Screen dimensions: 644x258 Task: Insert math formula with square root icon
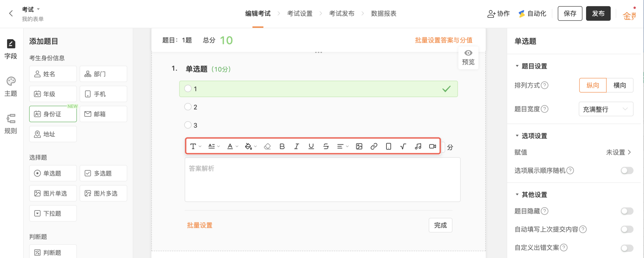pos(403,146)
